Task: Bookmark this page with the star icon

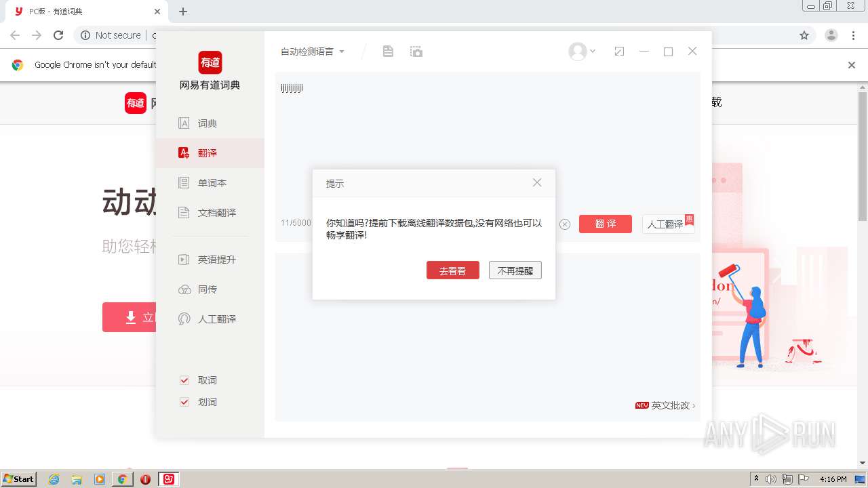Action: (804, 35)
